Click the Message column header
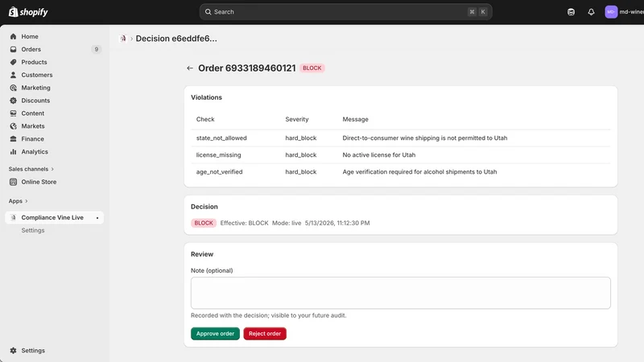Screen dimensions: 644x362 click(x=355, y=119)
